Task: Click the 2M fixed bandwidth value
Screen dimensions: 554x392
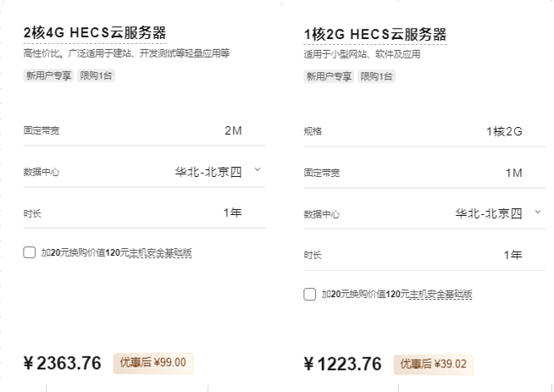Action: [232, 130]
